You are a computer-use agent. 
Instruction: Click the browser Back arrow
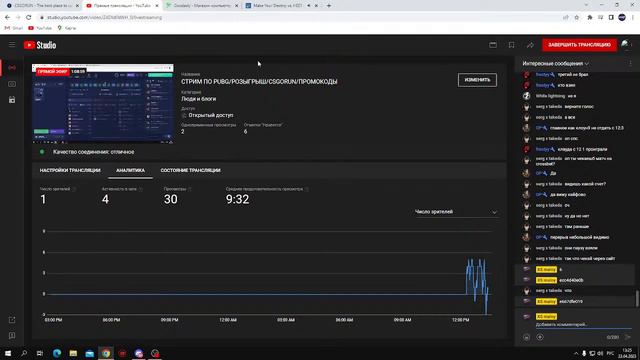[x=7, y=18]
